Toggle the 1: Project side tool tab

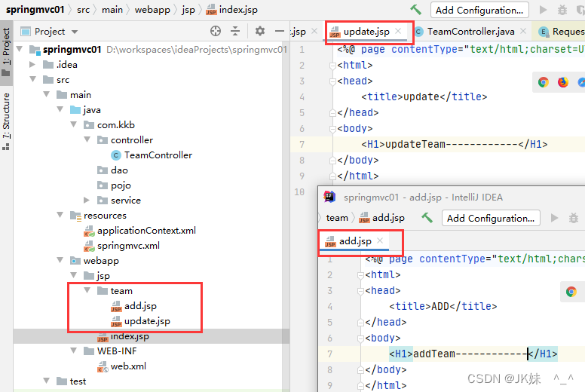pos(6,51)
